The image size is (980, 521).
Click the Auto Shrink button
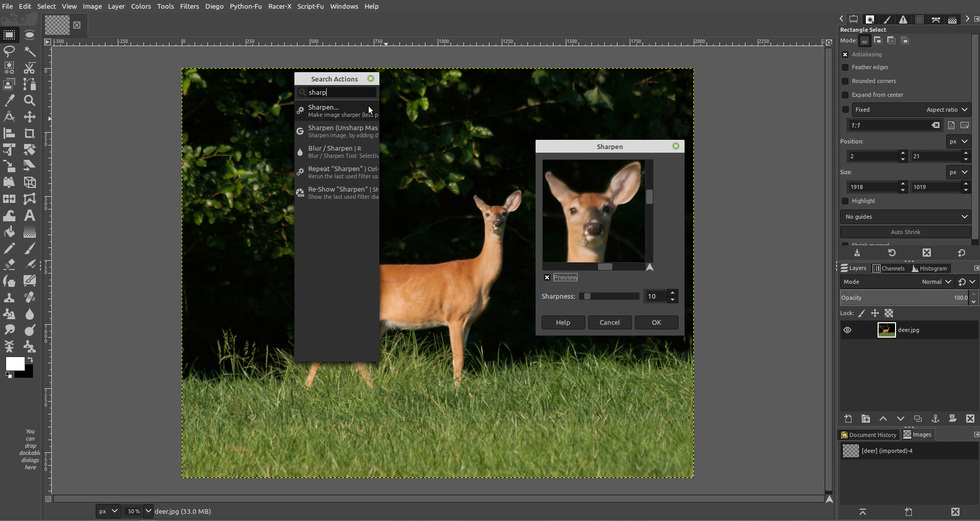(905, 232)
